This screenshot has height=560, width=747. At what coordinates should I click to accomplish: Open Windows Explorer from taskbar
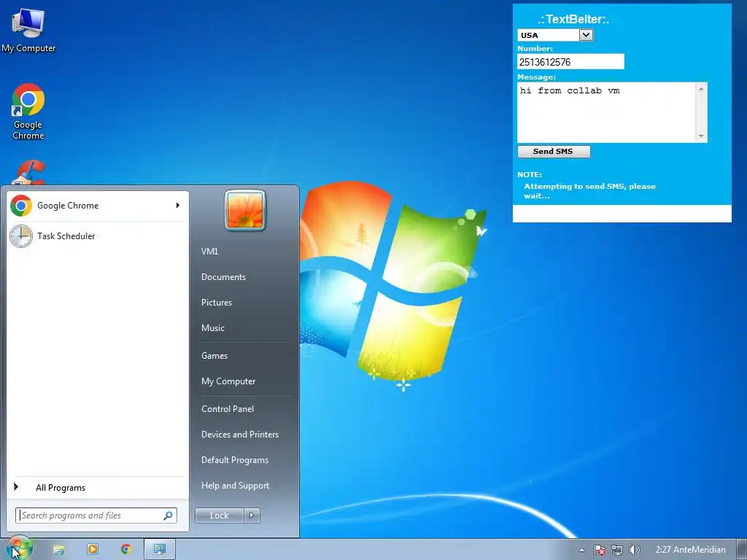coord(58,550)
